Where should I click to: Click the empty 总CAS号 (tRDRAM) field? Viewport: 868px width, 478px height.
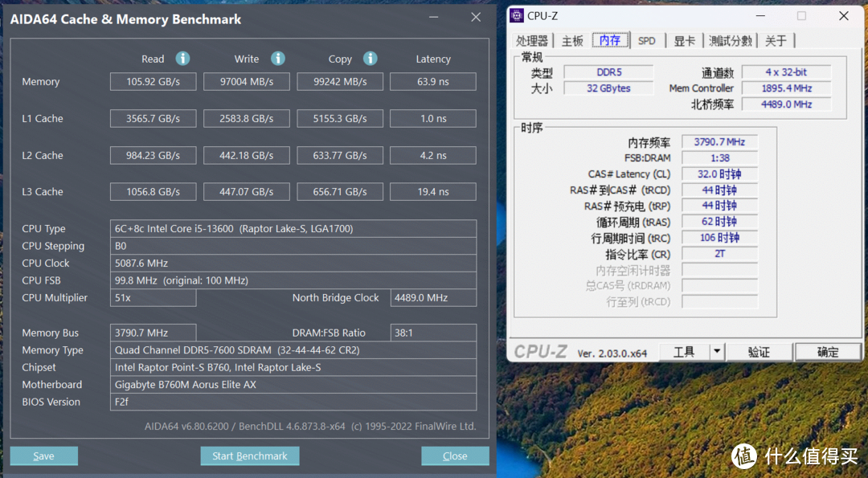719,285
